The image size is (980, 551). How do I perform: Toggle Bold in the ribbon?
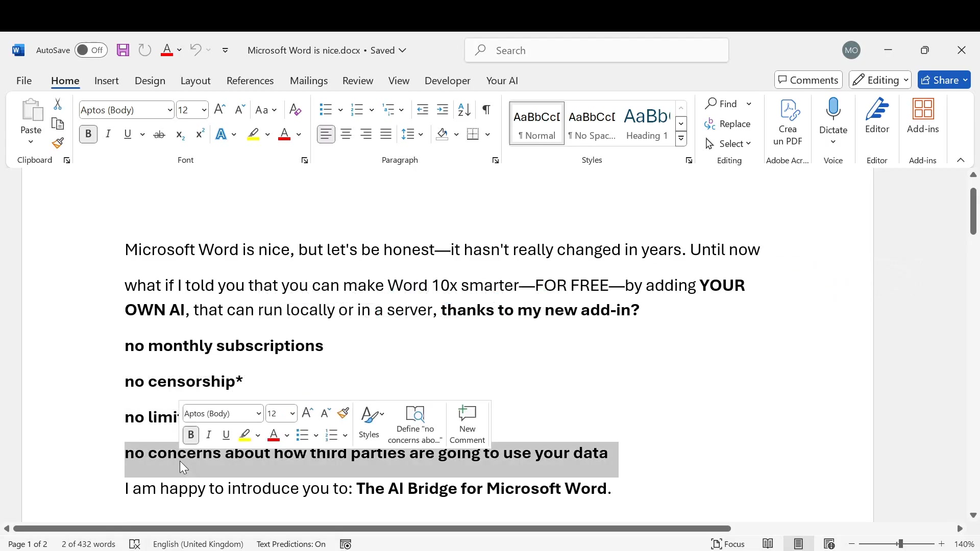[88, 134]
